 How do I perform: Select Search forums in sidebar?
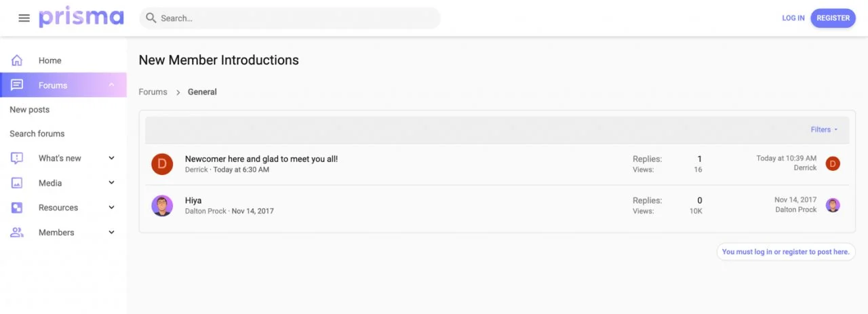[x=37, y=134]
